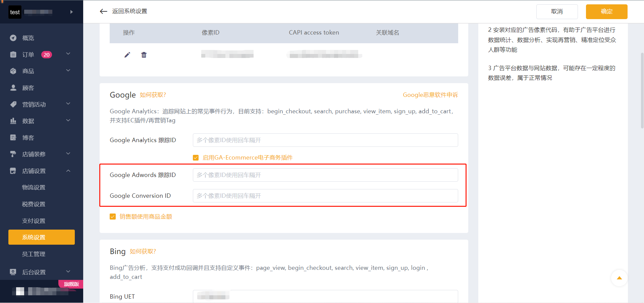Click the Google Conversion ID input field
The image size is (644, 303).
click(325, 196)
